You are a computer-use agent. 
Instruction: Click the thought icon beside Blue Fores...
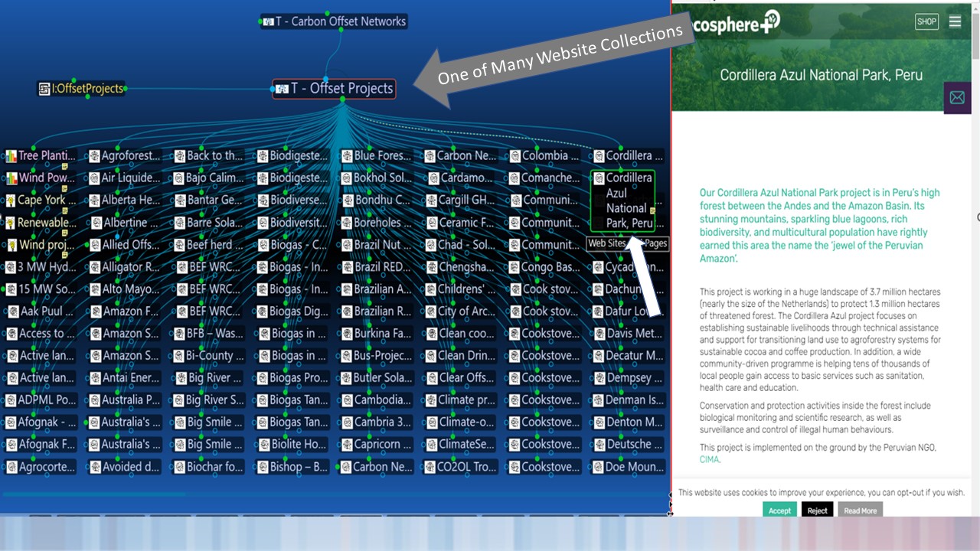tap(347, 156)
